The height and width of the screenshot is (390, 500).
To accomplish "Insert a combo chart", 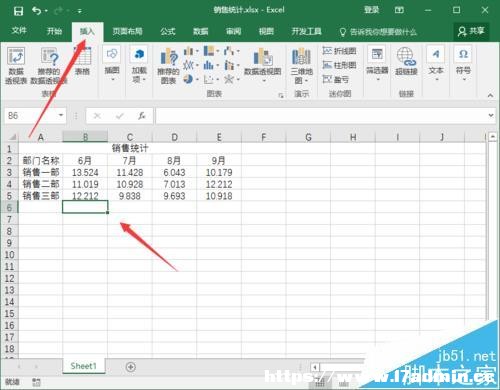I will coord(231,65).
